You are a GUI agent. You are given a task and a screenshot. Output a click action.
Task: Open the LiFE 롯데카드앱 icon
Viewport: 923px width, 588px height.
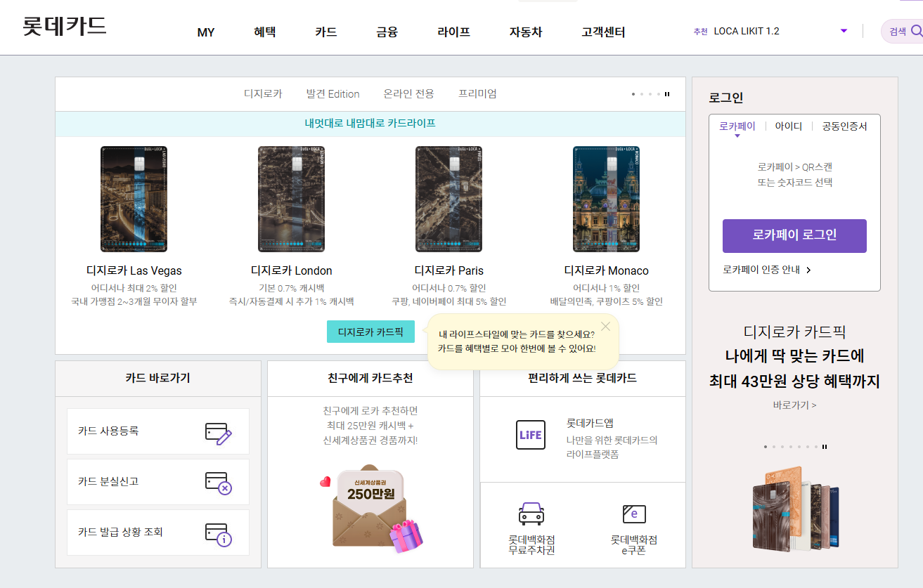(x=530, y=435)
